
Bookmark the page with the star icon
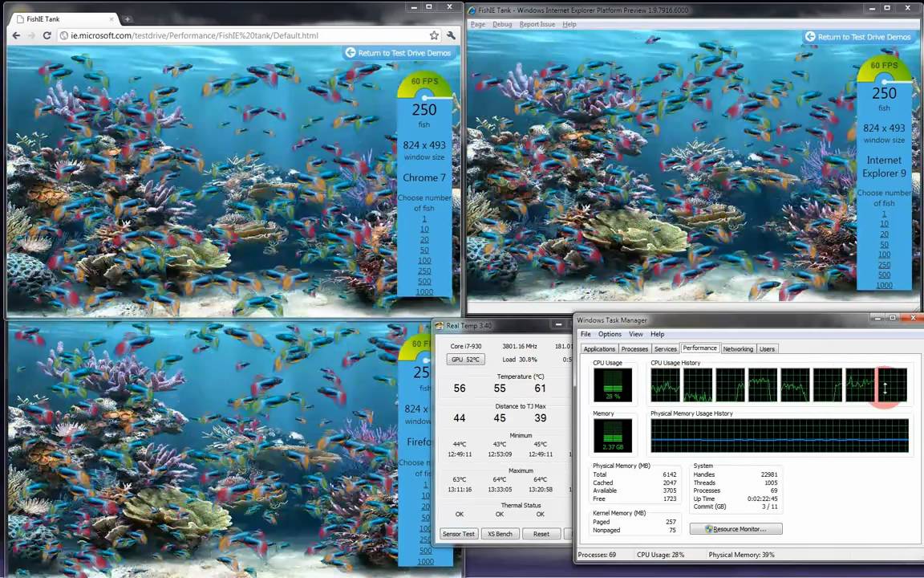click(x=434, y=35)
